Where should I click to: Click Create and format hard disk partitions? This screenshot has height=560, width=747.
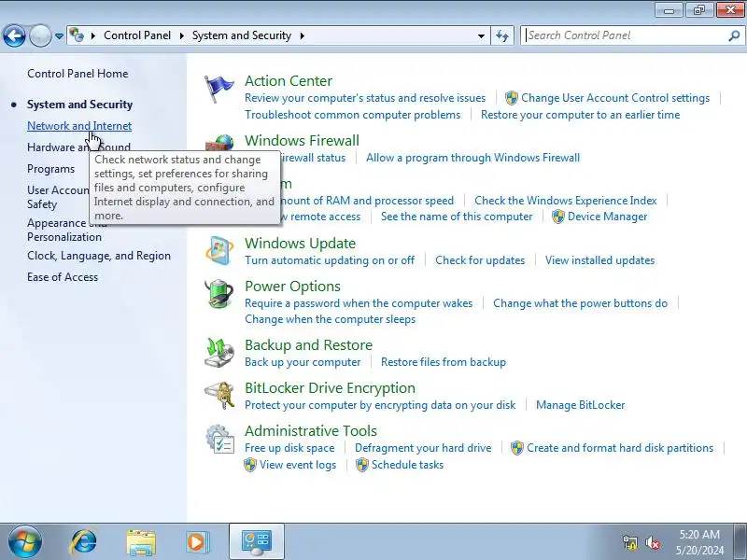[620, 448]
